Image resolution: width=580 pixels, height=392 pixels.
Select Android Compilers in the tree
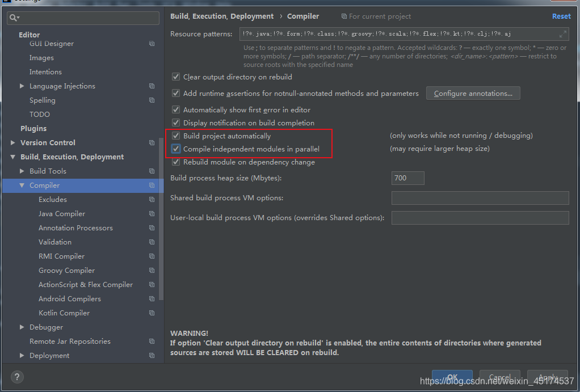pos(70,299)
